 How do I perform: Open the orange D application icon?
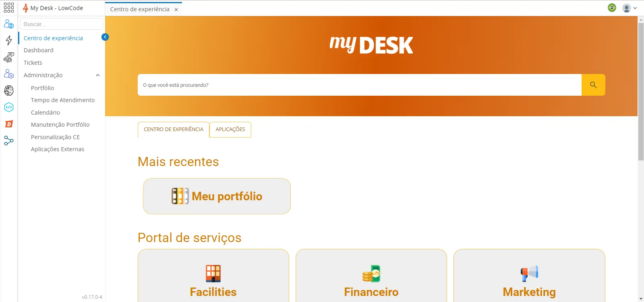pyautogui.click(x=9, y=124)
